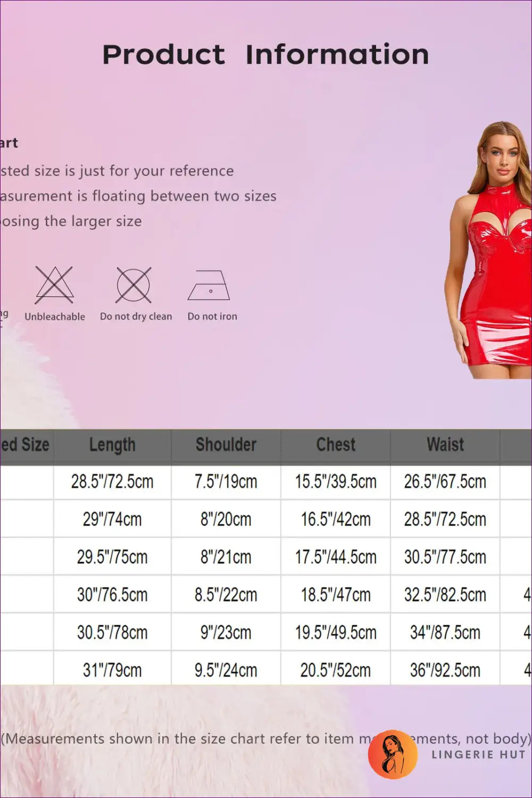Click the Do not iron icon
This screenshot has width=532, height=798.
[209, 285]
